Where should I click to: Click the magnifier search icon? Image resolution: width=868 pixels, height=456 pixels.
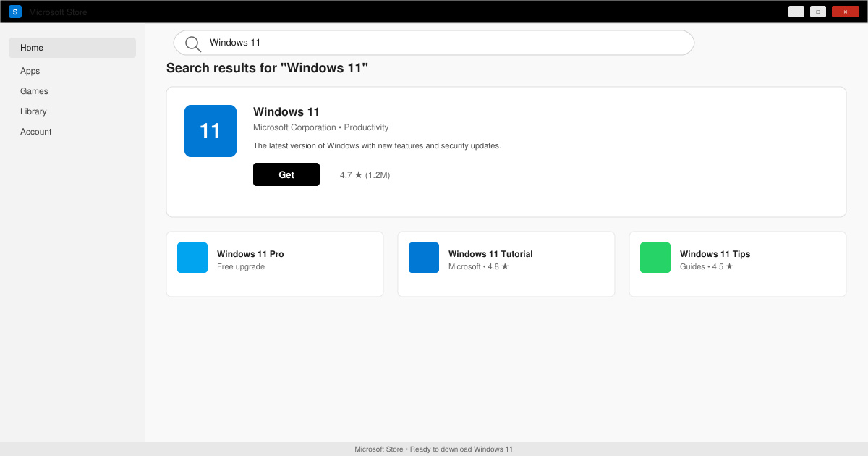(193, 44)
